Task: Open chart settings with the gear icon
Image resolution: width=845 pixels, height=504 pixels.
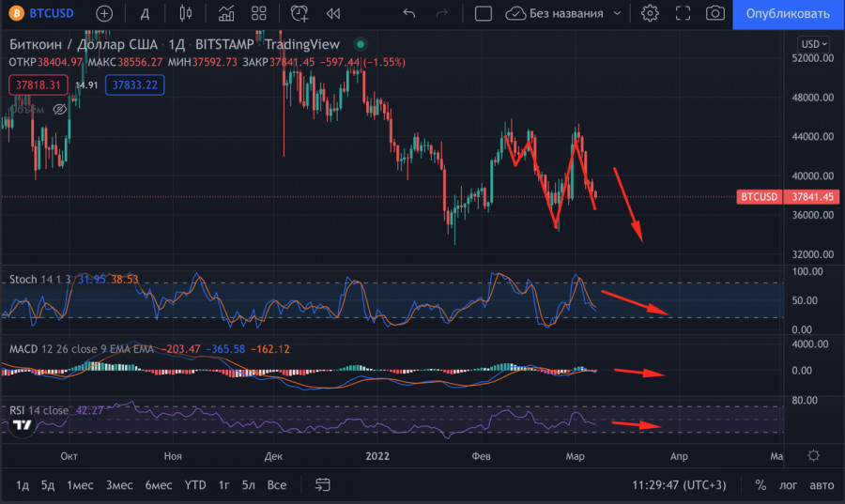Action: (x=650, y=13)
